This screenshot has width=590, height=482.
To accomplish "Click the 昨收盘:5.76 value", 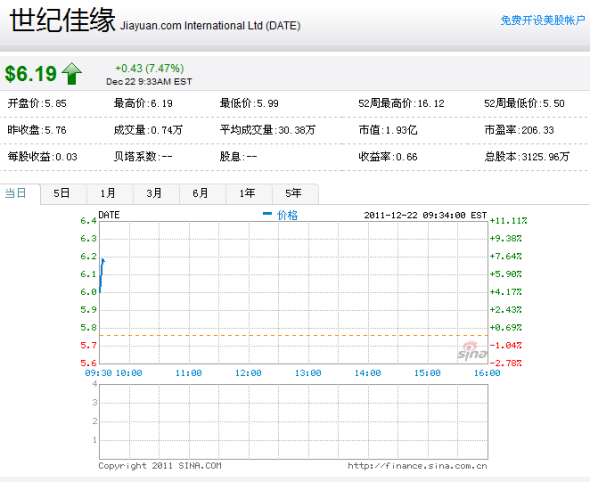I will [37, 130].
